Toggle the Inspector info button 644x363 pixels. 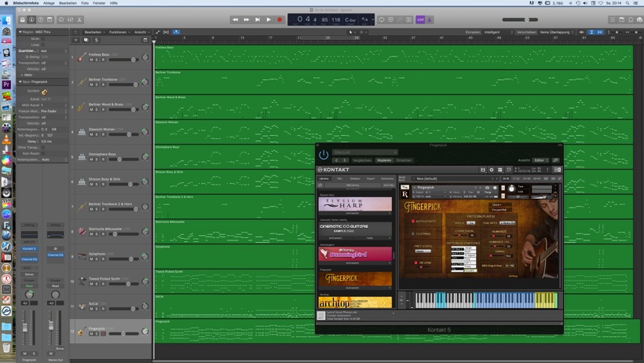coord(31,20)
